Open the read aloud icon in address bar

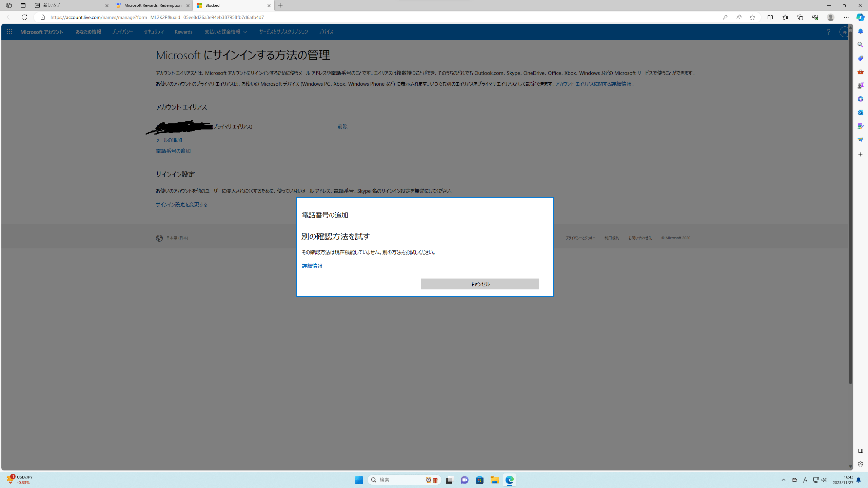click(738, 17)
